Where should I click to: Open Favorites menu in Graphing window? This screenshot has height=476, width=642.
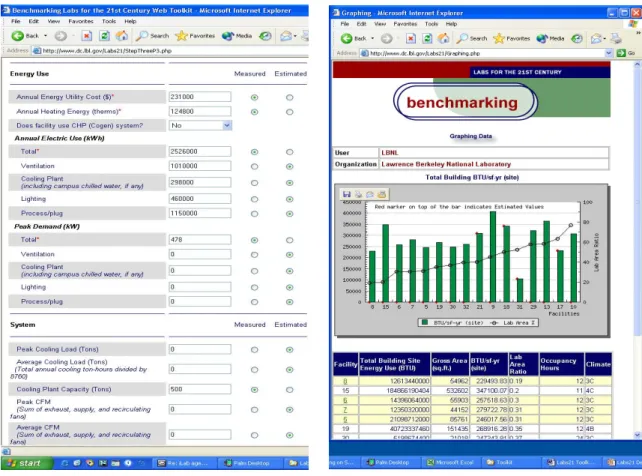[x=405, y=24]
